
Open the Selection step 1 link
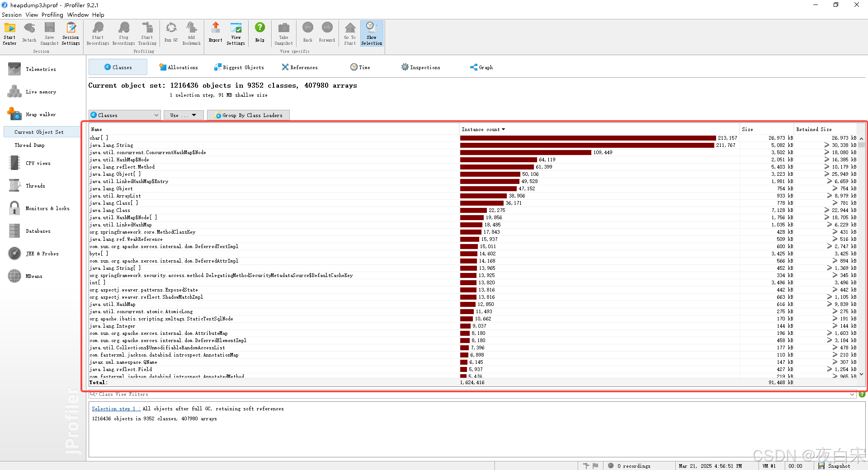coord(116,409)
